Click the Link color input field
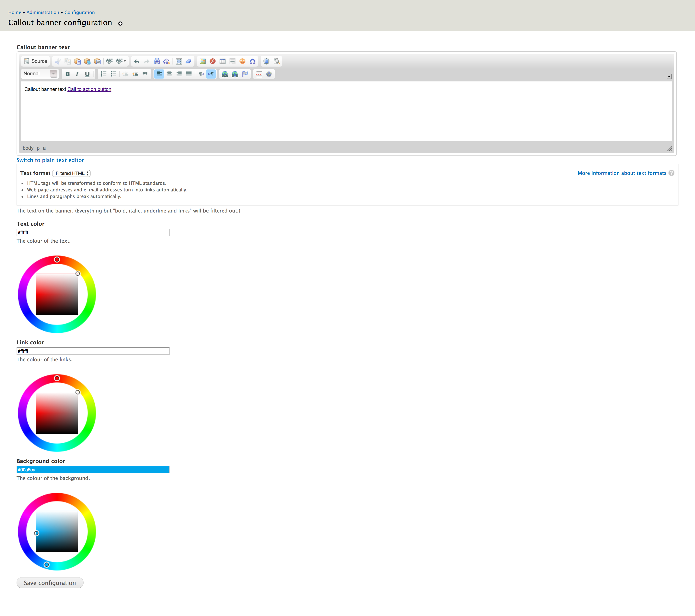Viewport: 695px width, 616px height. [x=93, y=351]
